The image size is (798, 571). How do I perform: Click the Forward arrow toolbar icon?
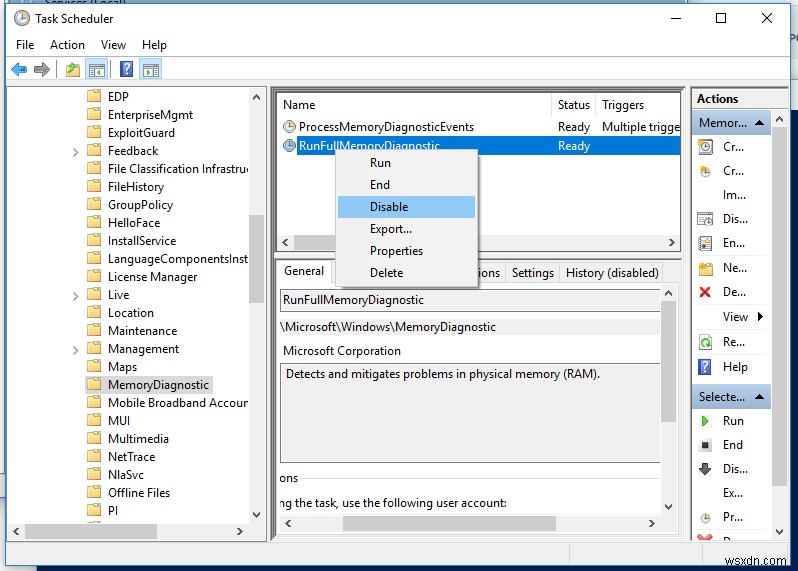point(42,69)
